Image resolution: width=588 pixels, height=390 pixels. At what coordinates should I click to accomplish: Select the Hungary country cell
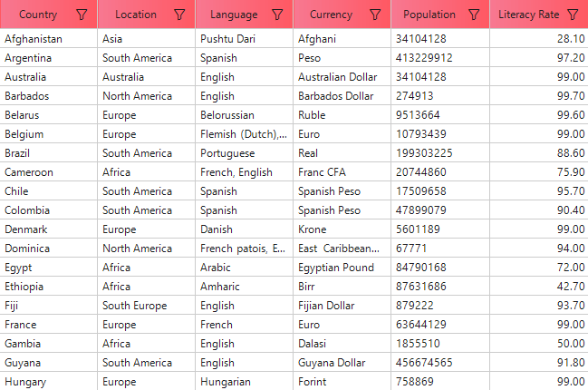coord(25,382)
